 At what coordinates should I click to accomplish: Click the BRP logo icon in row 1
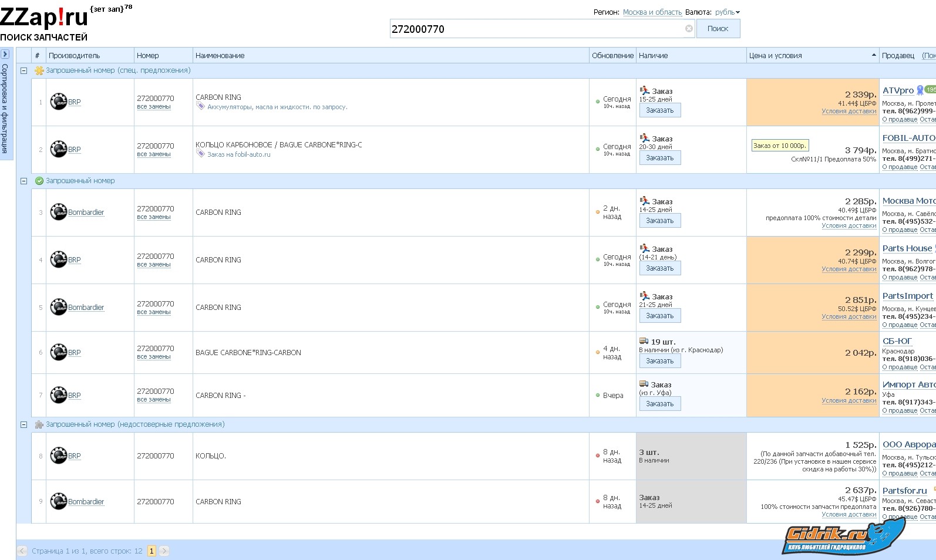59,102
